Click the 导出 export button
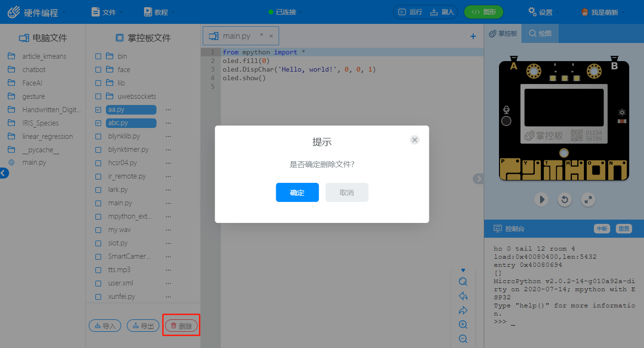The height and width of the screenshot is (348, 644). tap(143, 326)
